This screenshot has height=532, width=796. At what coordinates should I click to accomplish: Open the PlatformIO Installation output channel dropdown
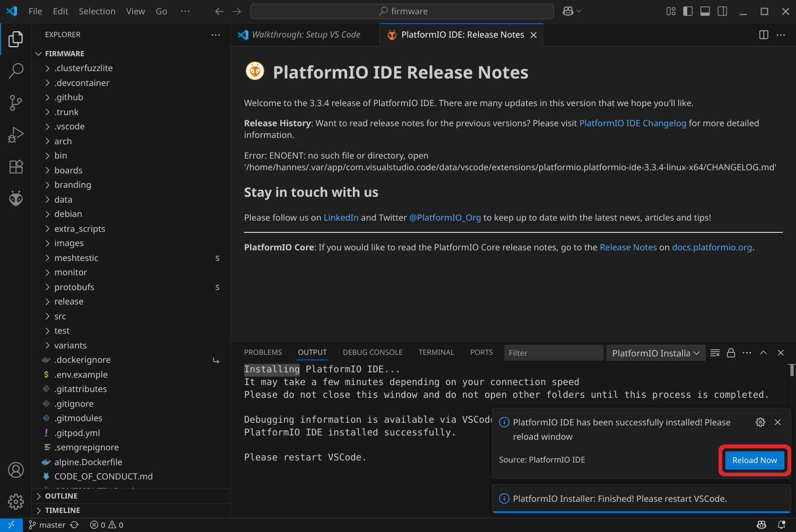(655, 353)
